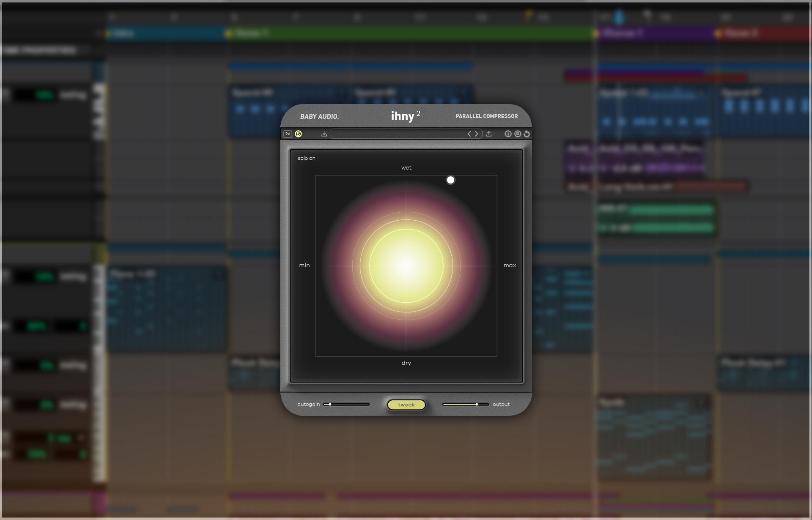
Task: Toggle the yellow solo S button
Action: coord(298,134)
